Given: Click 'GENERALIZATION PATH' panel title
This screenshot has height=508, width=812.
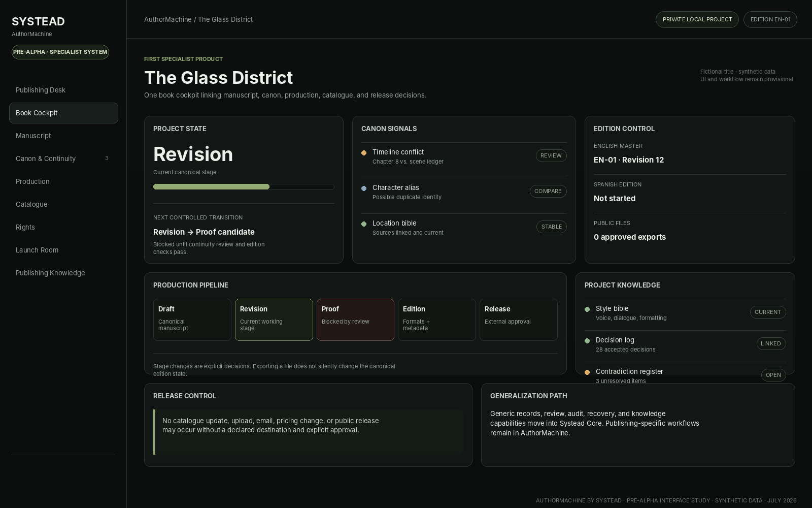Looking at the screenshot, I should click(529, 396).
